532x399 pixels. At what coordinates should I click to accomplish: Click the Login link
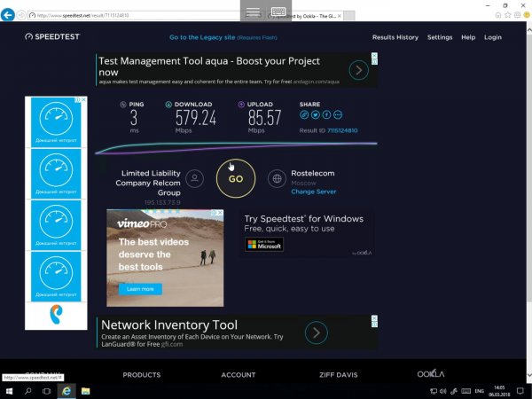(x=493, y=37)
